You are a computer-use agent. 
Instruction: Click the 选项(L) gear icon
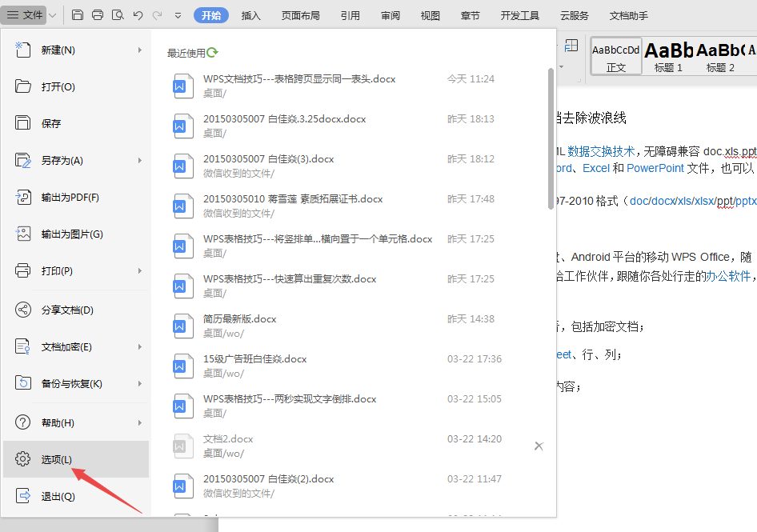(x=22, y=459)
